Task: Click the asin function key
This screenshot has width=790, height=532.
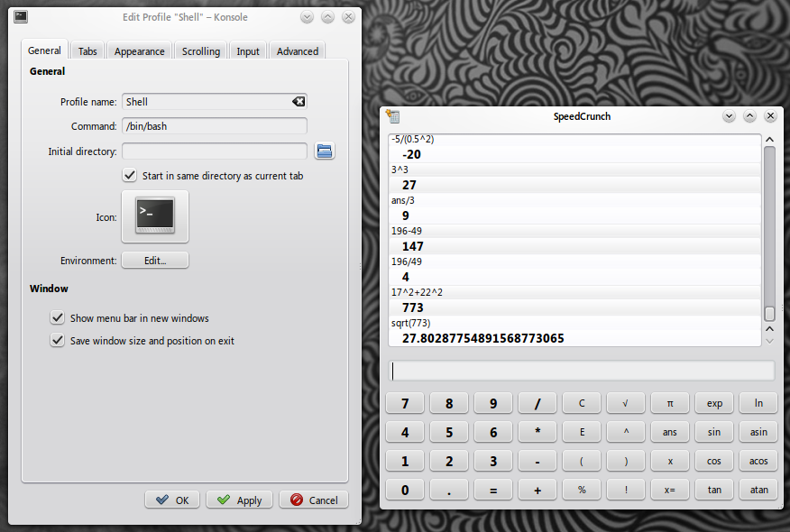Action: pos(758,432)
